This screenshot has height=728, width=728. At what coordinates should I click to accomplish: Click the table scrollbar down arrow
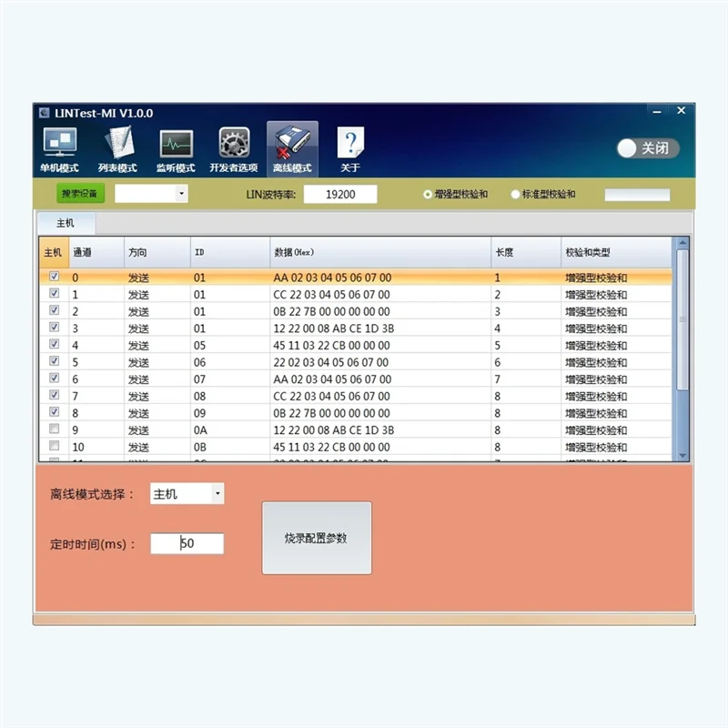click(x=682, y=456)
